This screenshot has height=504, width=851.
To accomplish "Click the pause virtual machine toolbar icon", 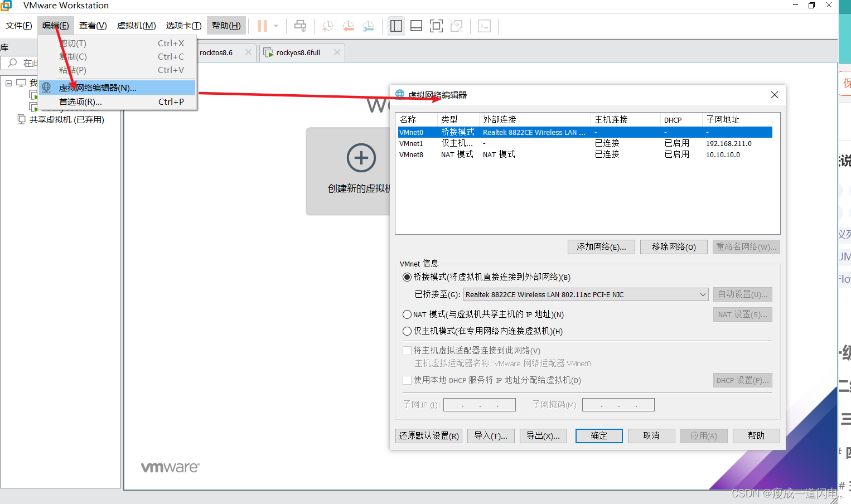I will pyautogui.click(x=262, y=26).
